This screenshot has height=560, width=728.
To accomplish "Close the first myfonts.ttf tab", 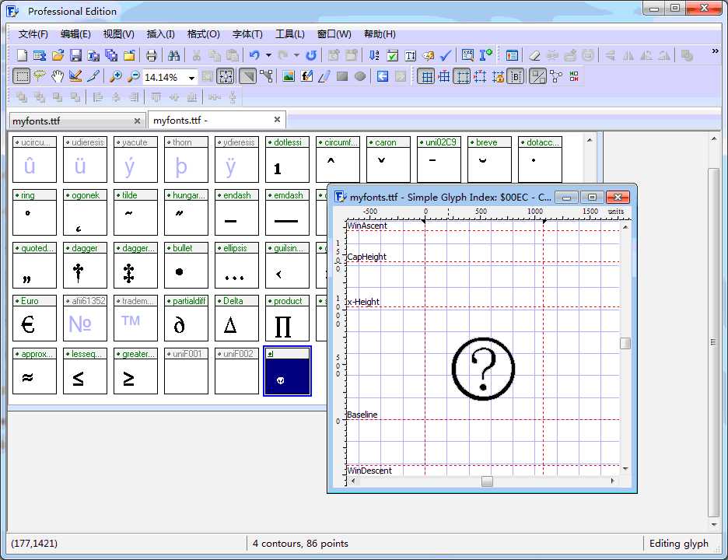I will [x=137, y=121].
